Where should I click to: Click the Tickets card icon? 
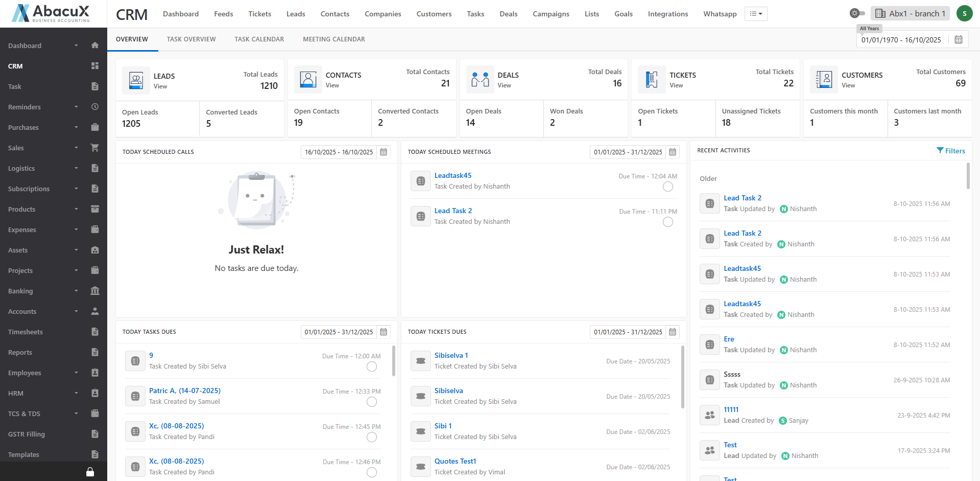click(652, 79)
